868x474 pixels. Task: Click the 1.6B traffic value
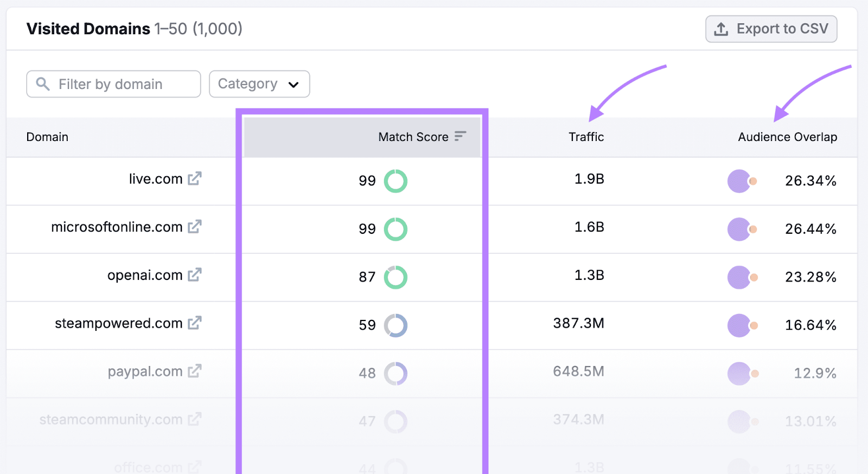[x=589, y=227]
